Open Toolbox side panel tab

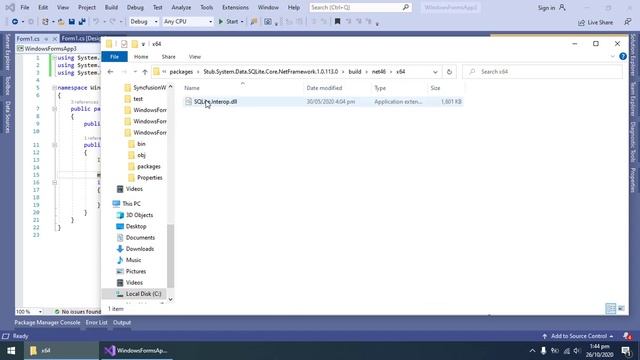tap(7, 85)
